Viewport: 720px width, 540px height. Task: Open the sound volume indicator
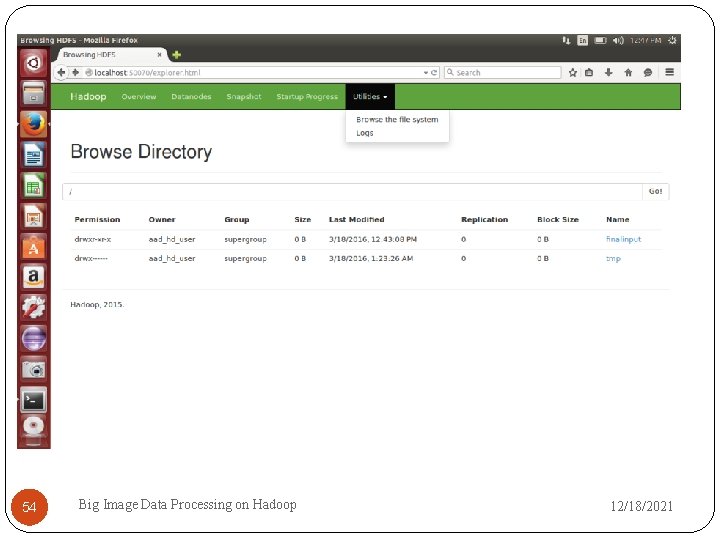pos(618,40)
